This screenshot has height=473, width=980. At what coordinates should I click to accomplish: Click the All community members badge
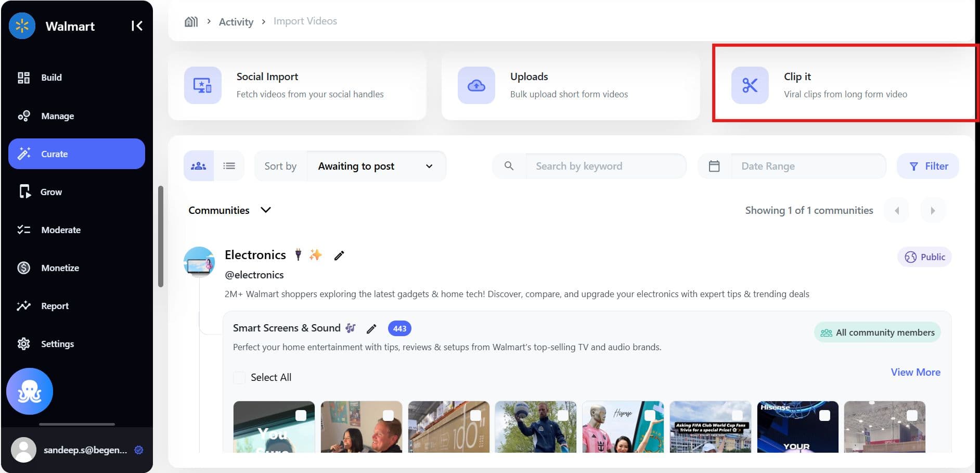pos(877,333)
